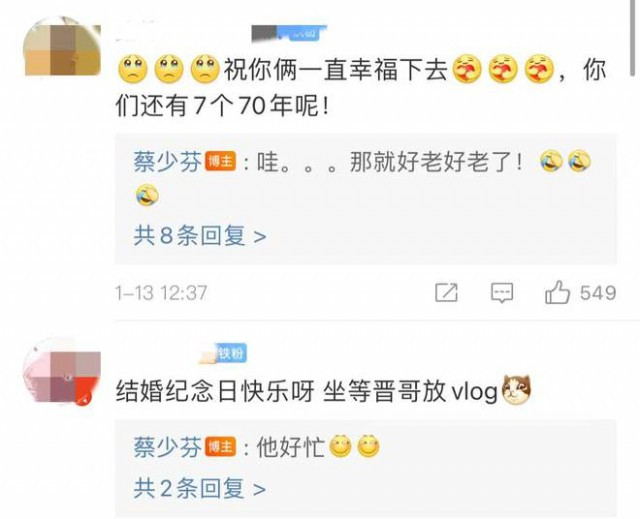This screenshot has height=519, width=640.
Task: Click the comment text 祝你俩一直幸福下去
Action: click(335, 70)
